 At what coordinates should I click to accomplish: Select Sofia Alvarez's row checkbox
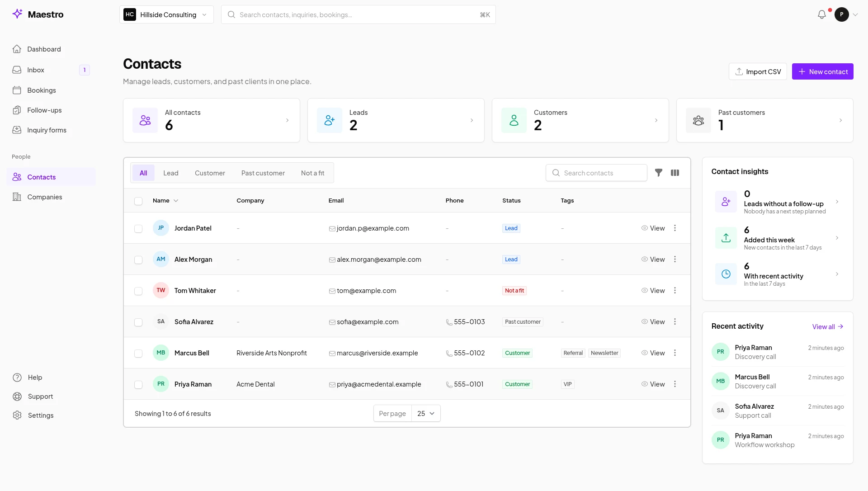(x=138, y=322)
